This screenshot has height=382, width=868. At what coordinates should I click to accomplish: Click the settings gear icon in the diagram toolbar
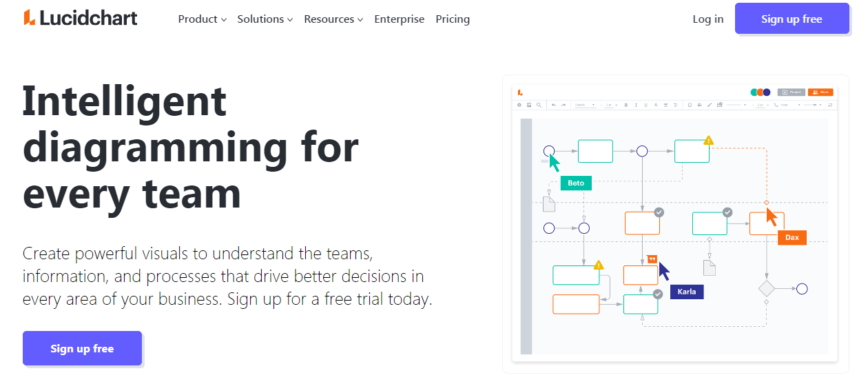[520, 105]
